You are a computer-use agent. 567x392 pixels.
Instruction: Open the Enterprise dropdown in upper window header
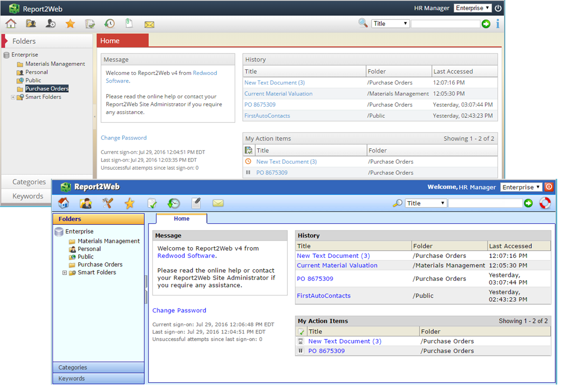click(473, 8)
